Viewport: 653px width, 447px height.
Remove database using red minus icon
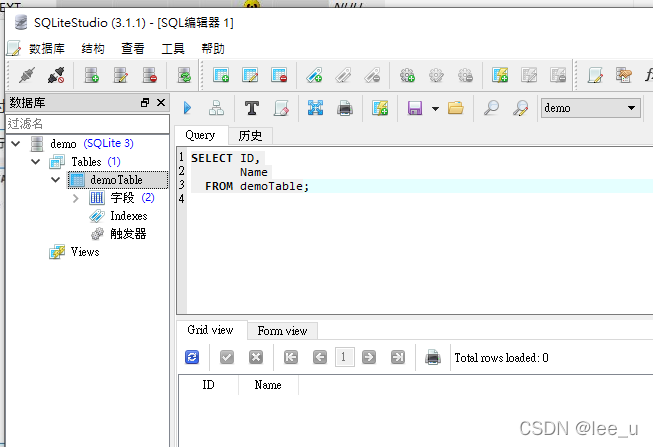(150, 75)
